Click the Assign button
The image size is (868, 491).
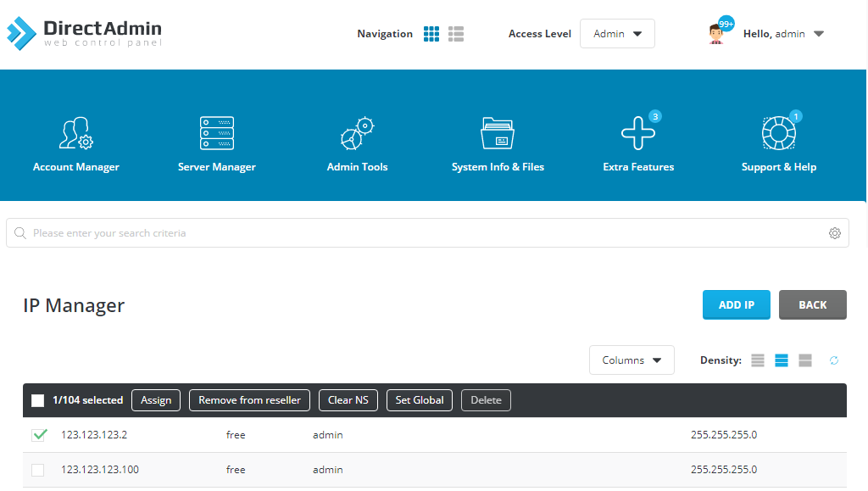(156, 400)
